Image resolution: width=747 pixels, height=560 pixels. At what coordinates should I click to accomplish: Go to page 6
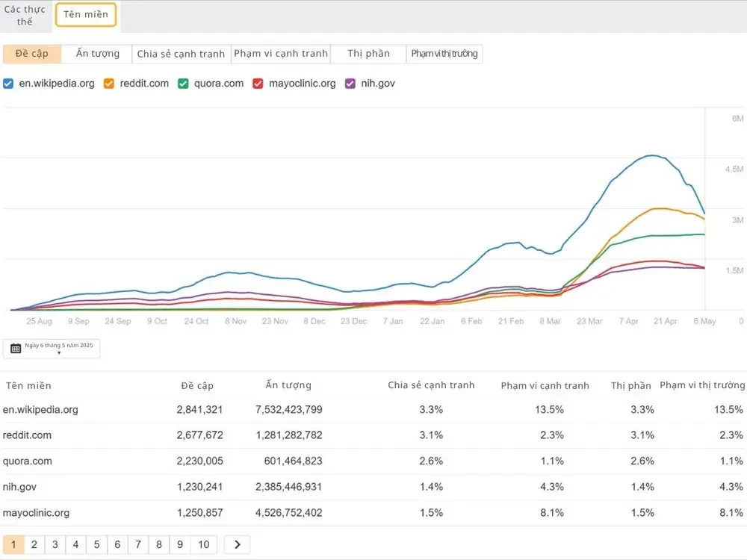click(x=117, y=544)
